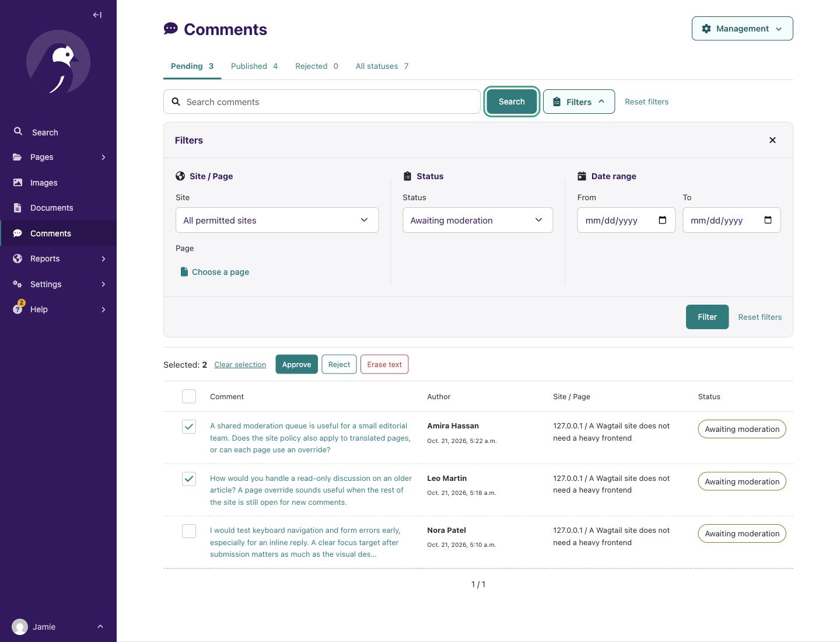
Task: Switch to the Pending tab
Action: pos(192,66)
